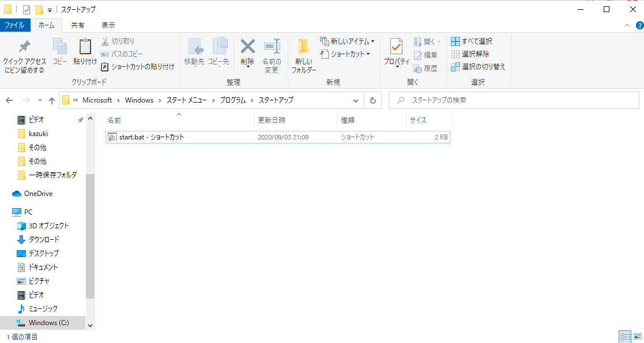
Task: Sort by 種類 column header
Action: point(371,120)
